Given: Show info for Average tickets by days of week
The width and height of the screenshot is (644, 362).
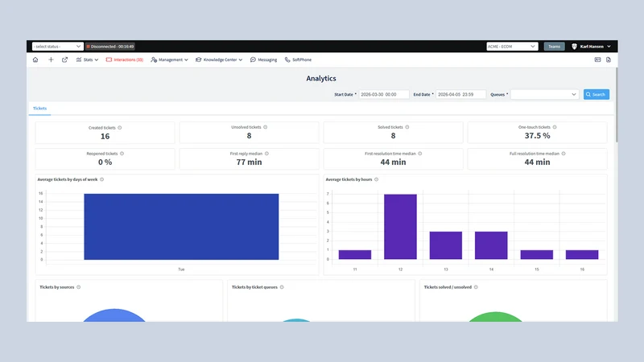Looking at the screenshot, I should click(102, 179).
